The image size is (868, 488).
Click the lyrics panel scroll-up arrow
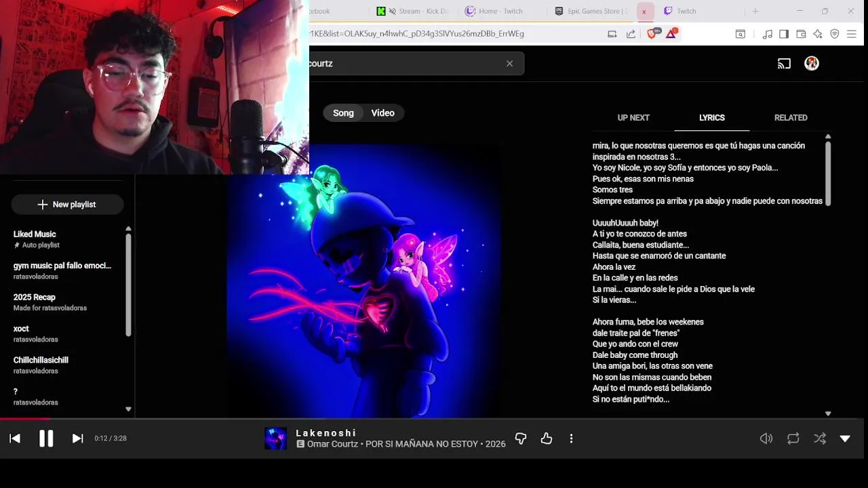[x=828, y=137]
